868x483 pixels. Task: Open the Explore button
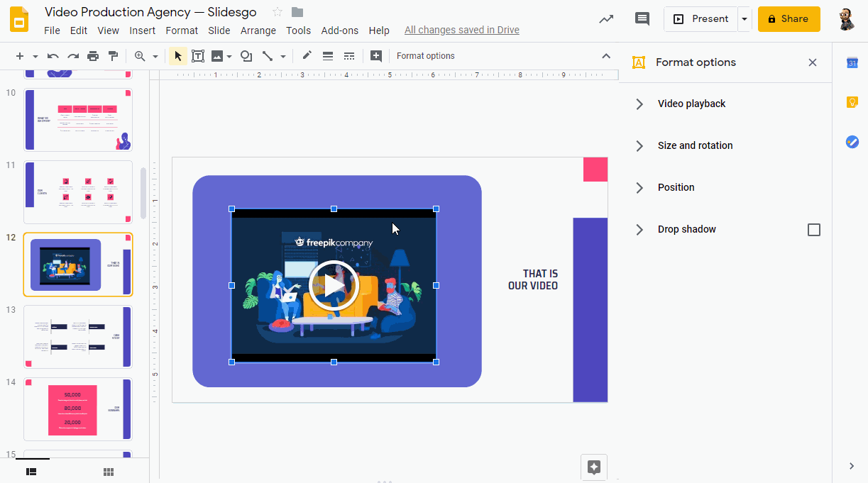[x=594, y=467]
